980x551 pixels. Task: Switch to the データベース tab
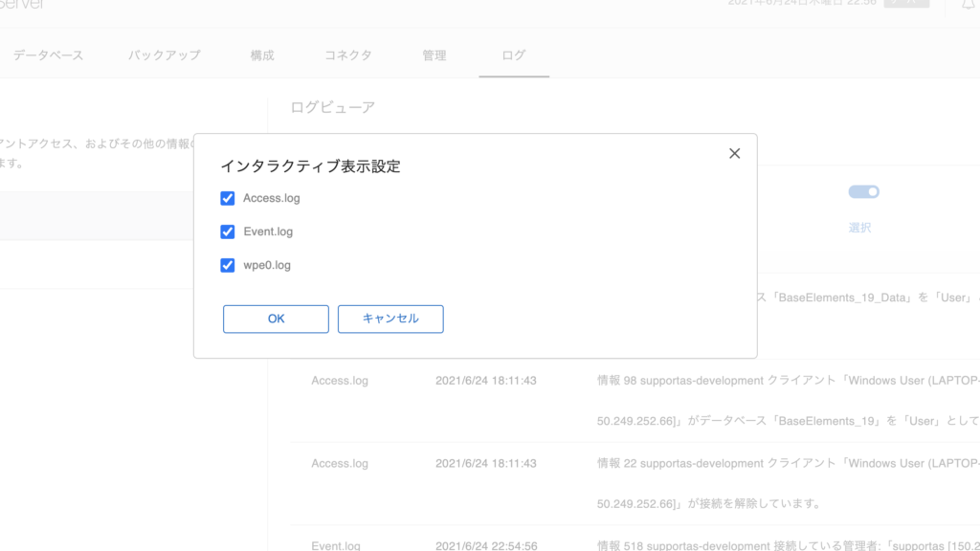click(x=48, y=55)
